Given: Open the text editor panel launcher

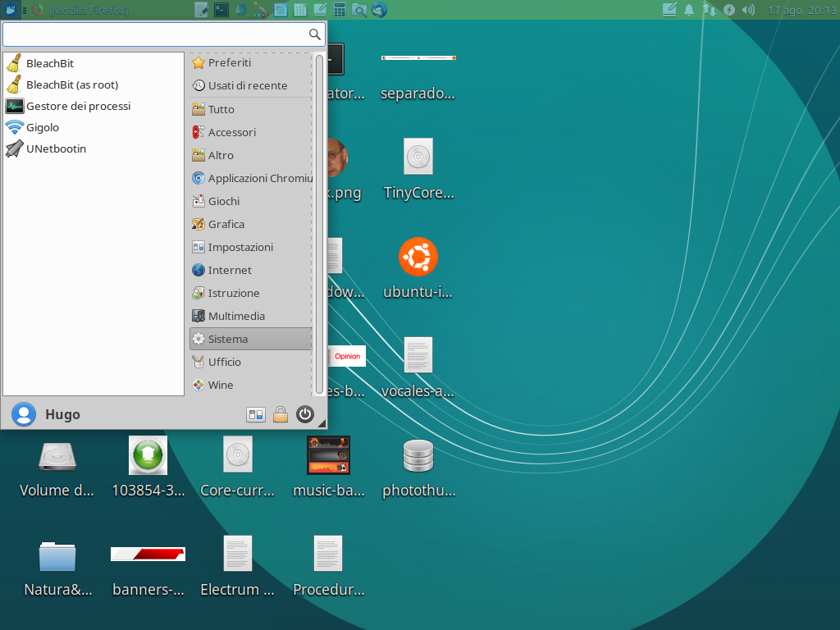Looking at the screenshot, I should click(202, 10).
